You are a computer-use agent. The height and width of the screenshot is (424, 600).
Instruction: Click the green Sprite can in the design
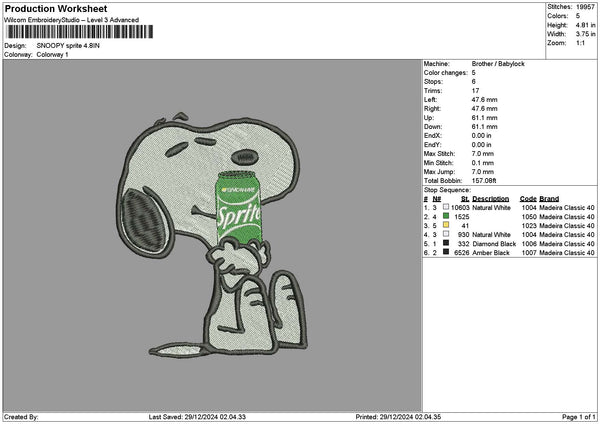coord(238,208)
